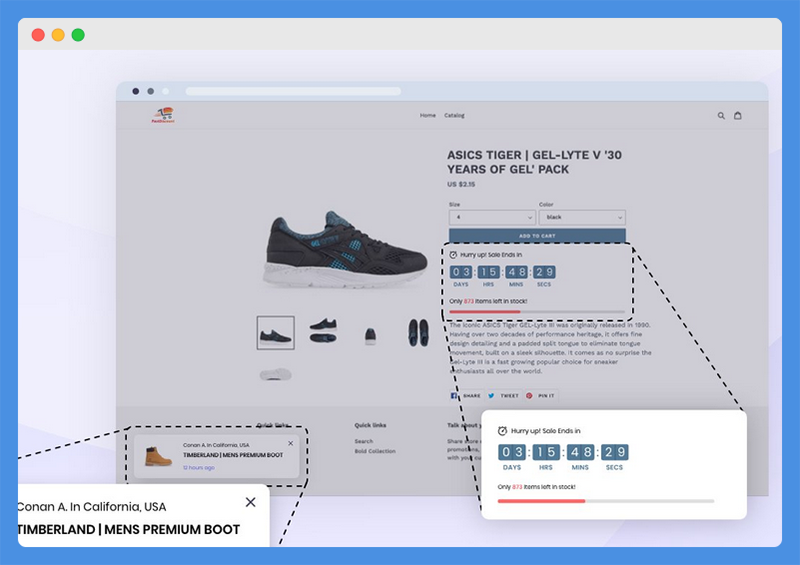Select the top-view pair thumbnail

click(x=418, y=333)
